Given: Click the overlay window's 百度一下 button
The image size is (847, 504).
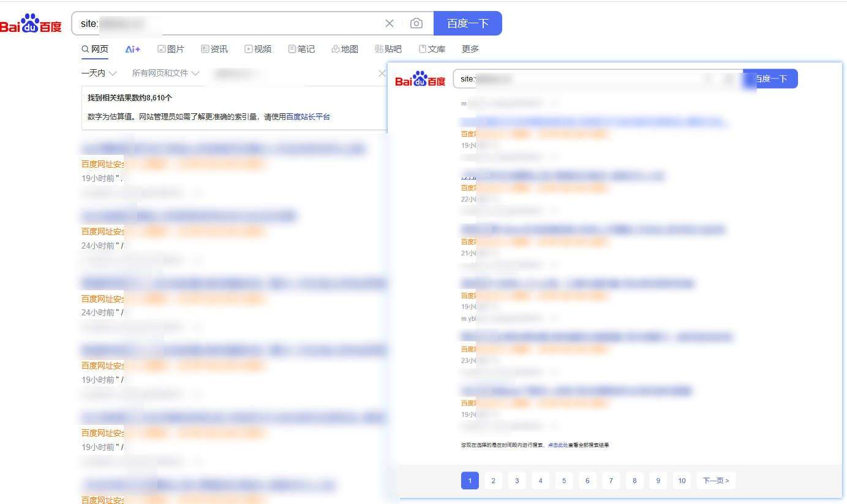Looking at the screenshot, I should tap(770, 78).
